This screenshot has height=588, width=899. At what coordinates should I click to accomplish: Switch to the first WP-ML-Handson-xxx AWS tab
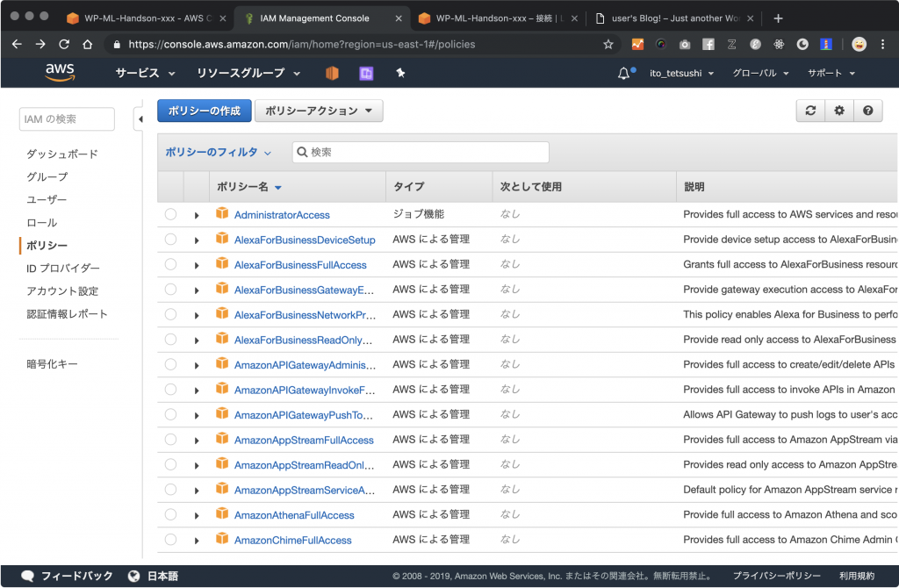pos(147,18)
